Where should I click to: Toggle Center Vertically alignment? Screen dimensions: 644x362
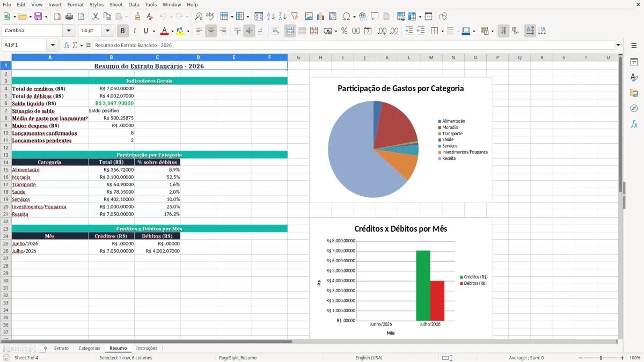click(249, 31)
